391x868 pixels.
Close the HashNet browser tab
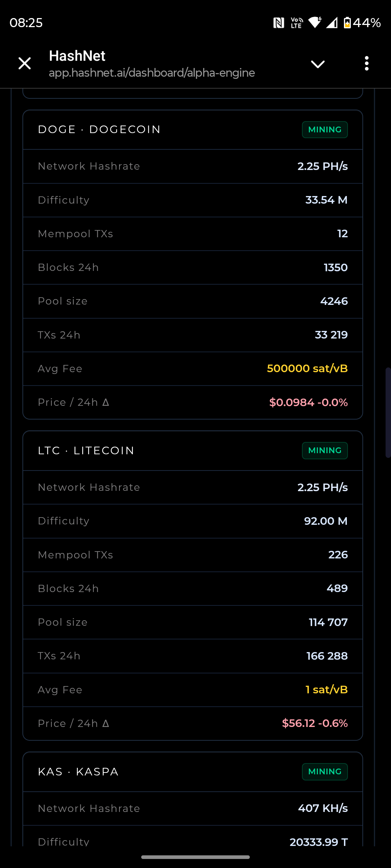click(x=25, y=63)
